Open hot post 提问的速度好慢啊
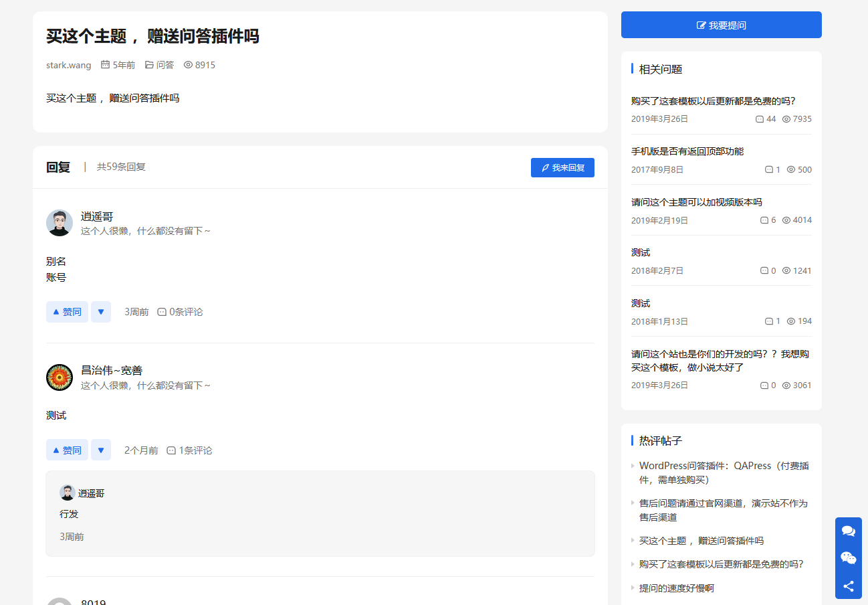This screenshot has width=868, height=605. tap(676, 588)
